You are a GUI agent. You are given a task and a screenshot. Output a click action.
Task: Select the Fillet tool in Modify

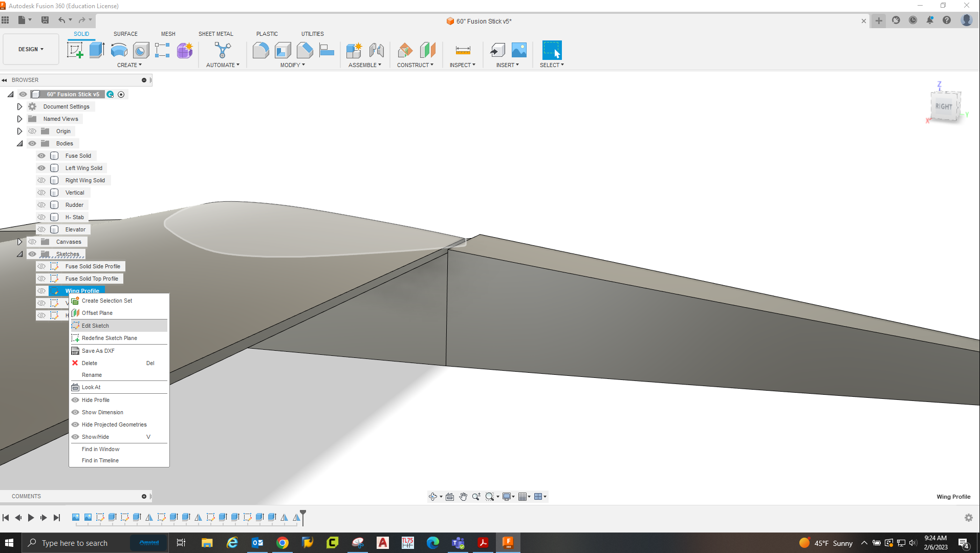click(260, 50)
